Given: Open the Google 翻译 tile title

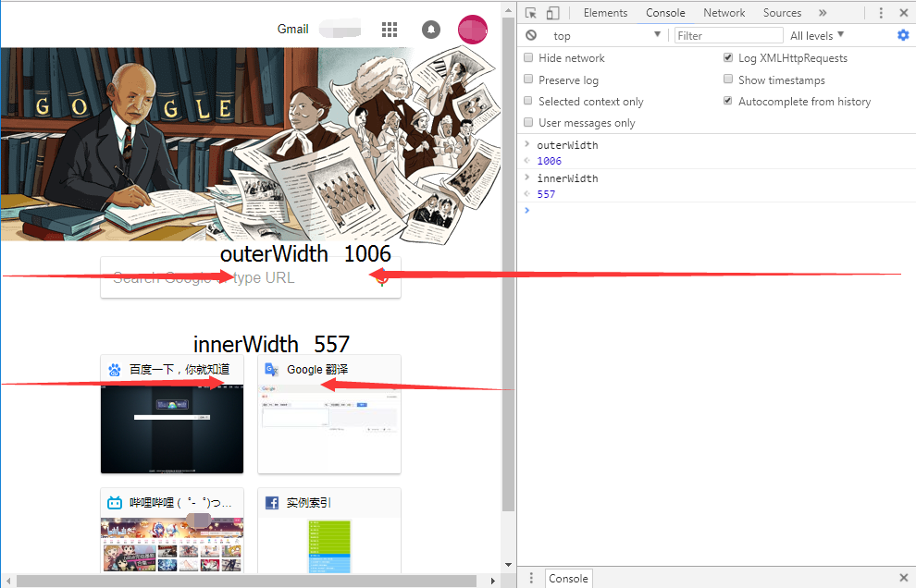Looking at the screenshot, I should (x=317, y=370).
